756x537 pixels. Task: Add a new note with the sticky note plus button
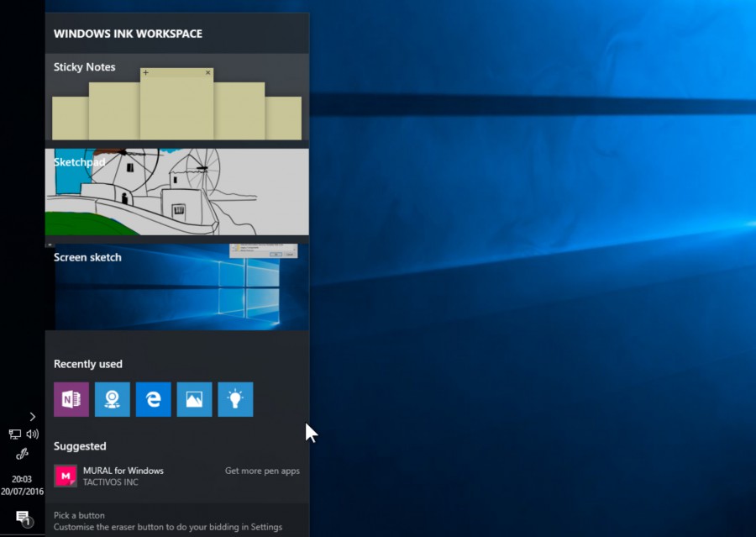(147, 72)
